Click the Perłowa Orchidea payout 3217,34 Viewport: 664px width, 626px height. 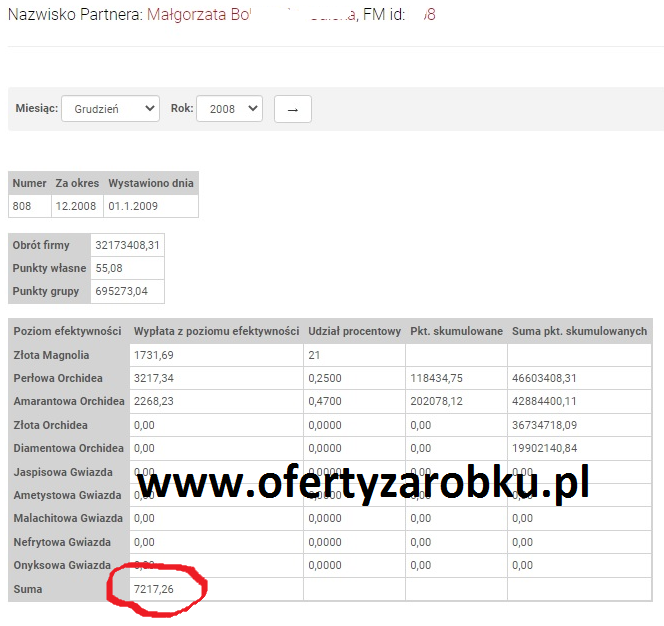tap(154, 379)
